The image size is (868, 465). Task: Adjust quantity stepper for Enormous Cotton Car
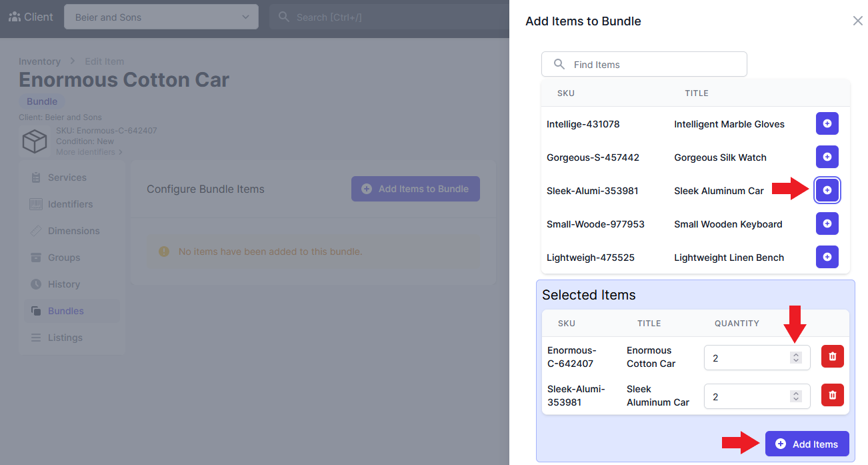795,358
